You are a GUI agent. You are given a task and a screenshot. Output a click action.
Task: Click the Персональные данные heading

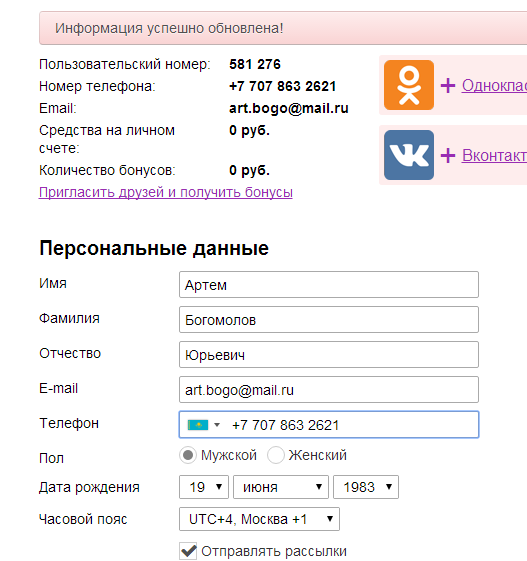tap(154, 248)
